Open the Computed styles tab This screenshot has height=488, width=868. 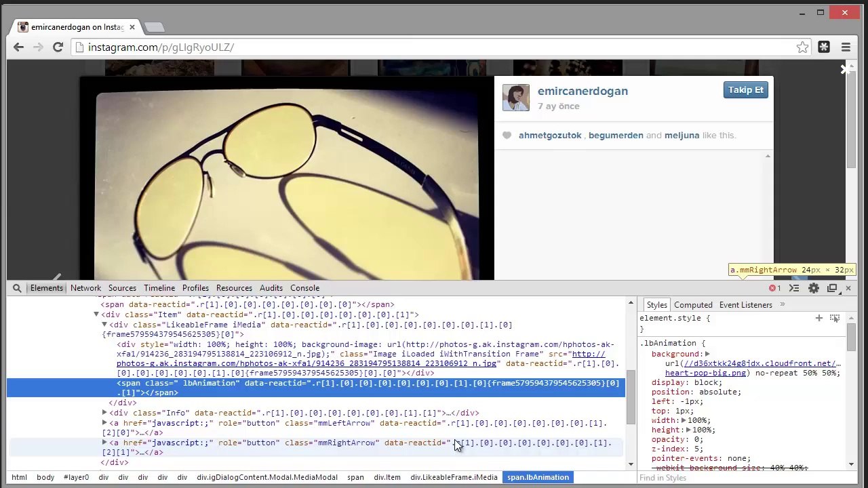(x=693, y=305)
